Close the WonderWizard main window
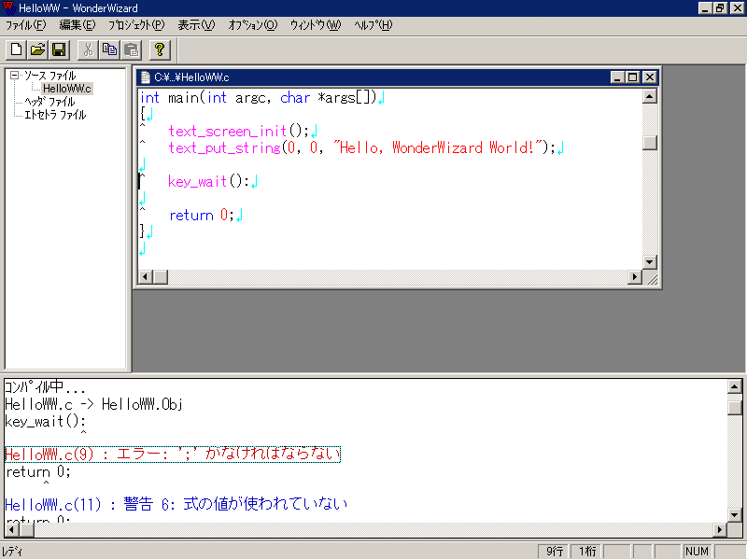This screenshot has width=747, height=560. 737,8
